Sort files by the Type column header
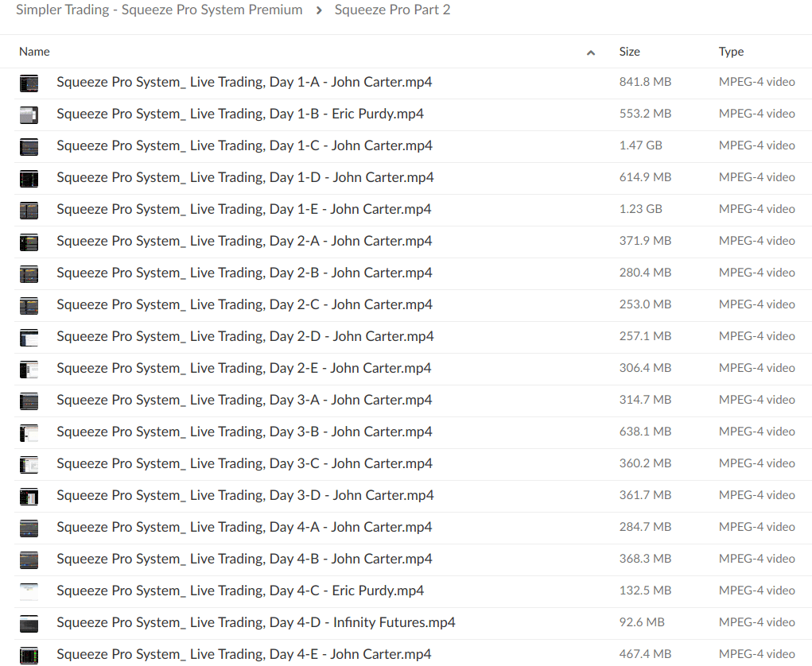The width and height of the screenshot is (812, 666). [x=731, y=52]
